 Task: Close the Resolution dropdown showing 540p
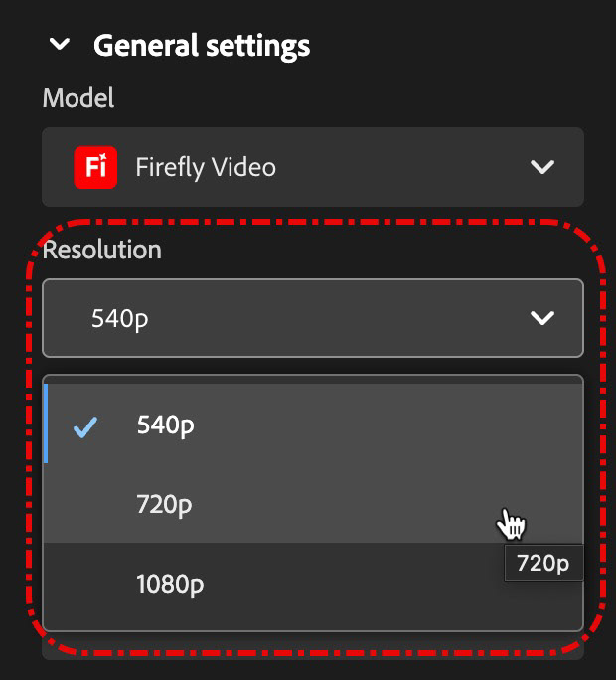tap(313, 318)
